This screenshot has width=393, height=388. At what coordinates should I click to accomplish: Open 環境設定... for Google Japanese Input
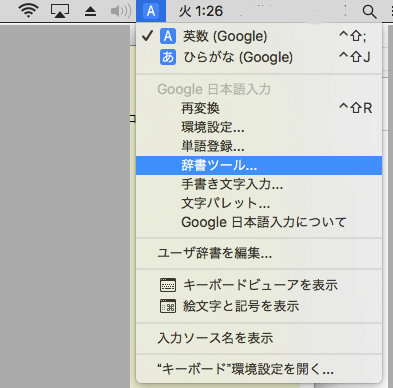pyautogui.click(x=259, y=127)
